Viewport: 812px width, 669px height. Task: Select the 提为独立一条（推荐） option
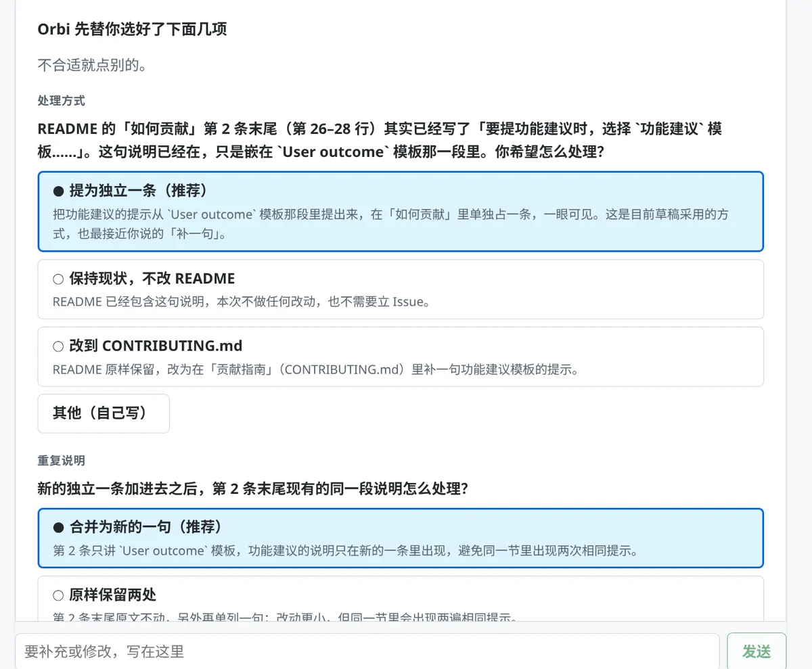(x=401, y=212)
